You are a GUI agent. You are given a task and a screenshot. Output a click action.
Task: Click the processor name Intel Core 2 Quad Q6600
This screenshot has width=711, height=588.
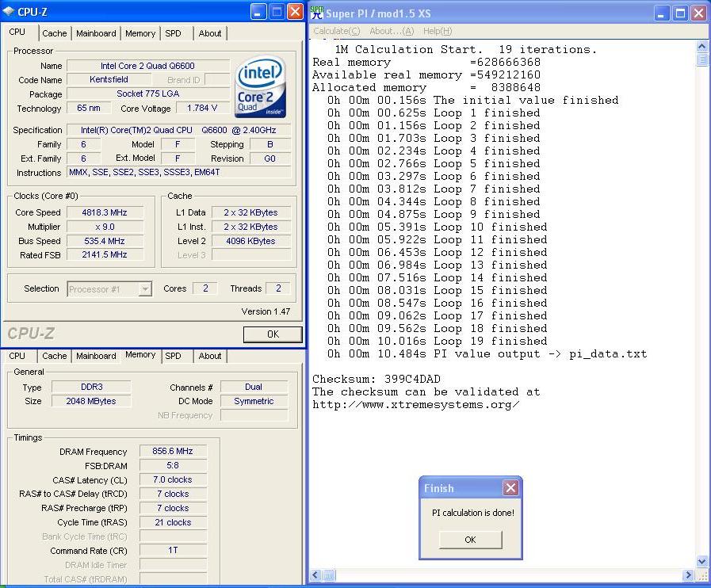(x=147, y=66)
